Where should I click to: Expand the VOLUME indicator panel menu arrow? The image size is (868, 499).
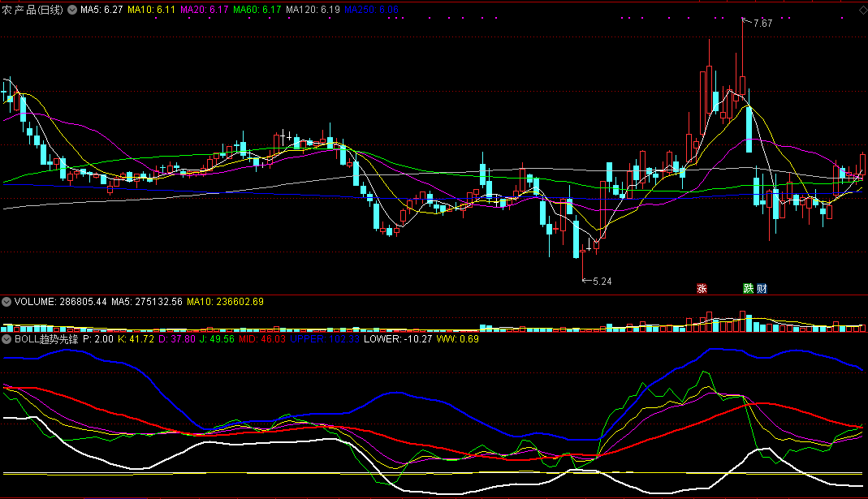6,302
